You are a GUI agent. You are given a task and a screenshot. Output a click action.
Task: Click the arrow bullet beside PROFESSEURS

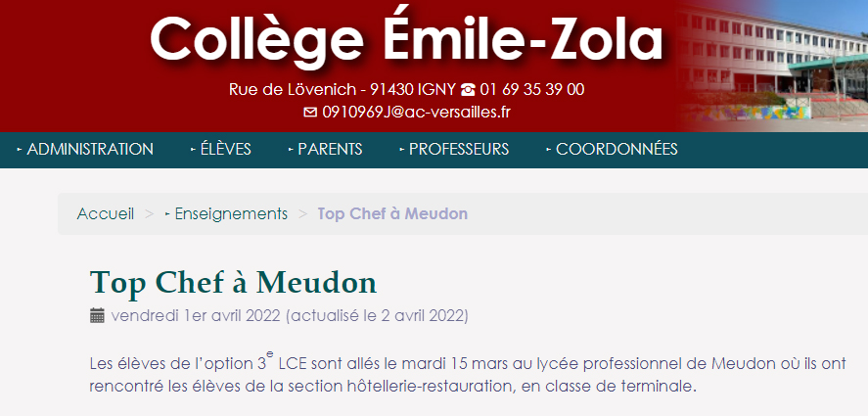(x=401, y=150)
